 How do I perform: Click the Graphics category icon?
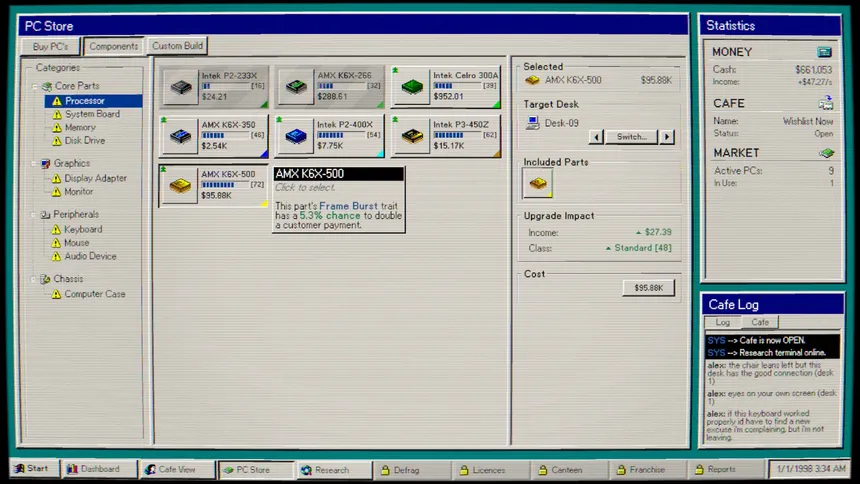pos(46,164)
